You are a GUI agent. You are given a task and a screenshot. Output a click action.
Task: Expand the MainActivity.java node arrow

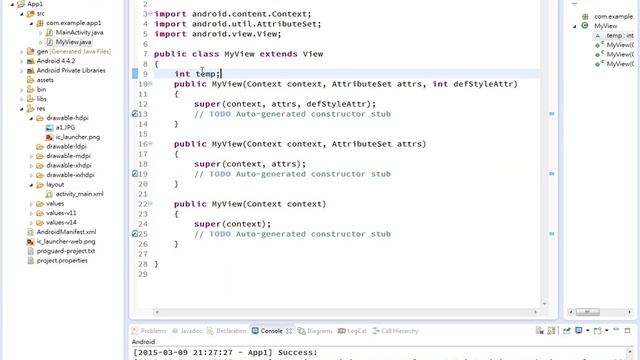point(40,33)
